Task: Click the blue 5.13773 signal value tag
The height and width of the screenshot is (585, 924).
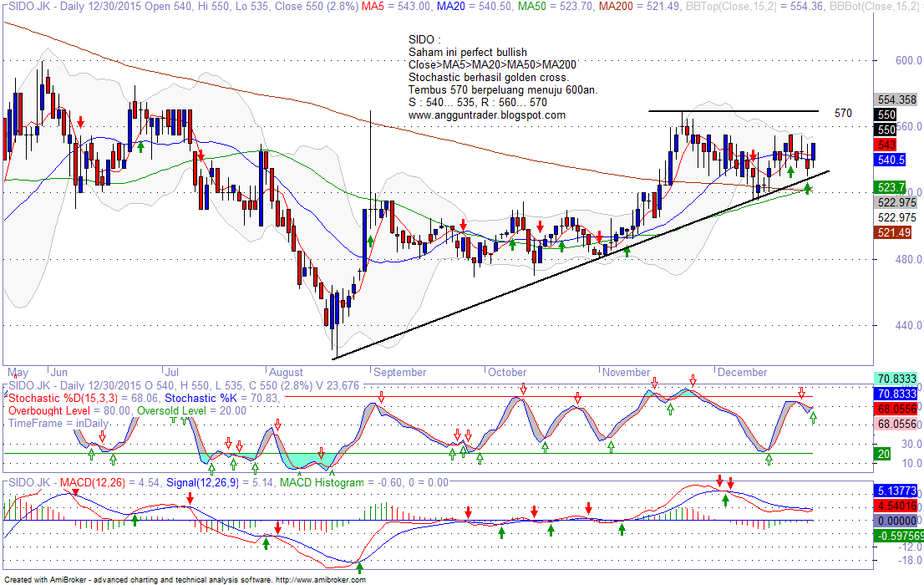Action: pos(896,491)
